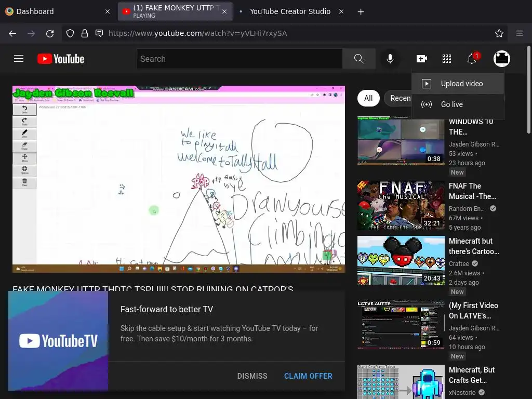Viewport: 532px width, 399px height.
Task: Open the Craftee channel name
Action: (459, 263)
